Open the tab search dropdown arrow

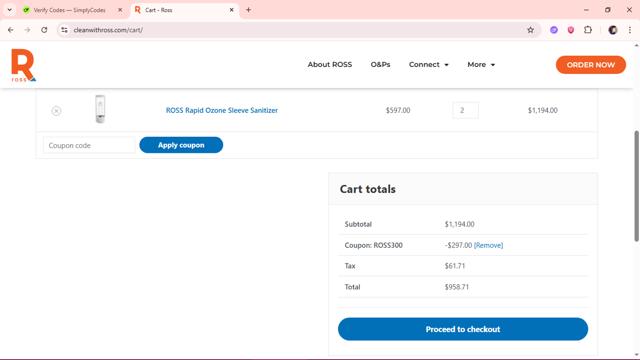pos(9,10)
